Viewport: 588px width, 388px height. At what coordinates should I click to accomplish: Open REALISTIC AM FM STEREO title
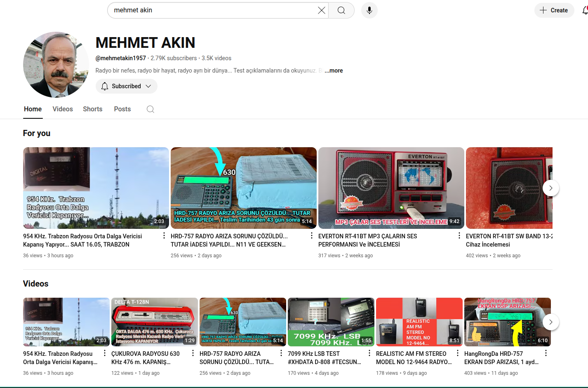pos(414,358)
